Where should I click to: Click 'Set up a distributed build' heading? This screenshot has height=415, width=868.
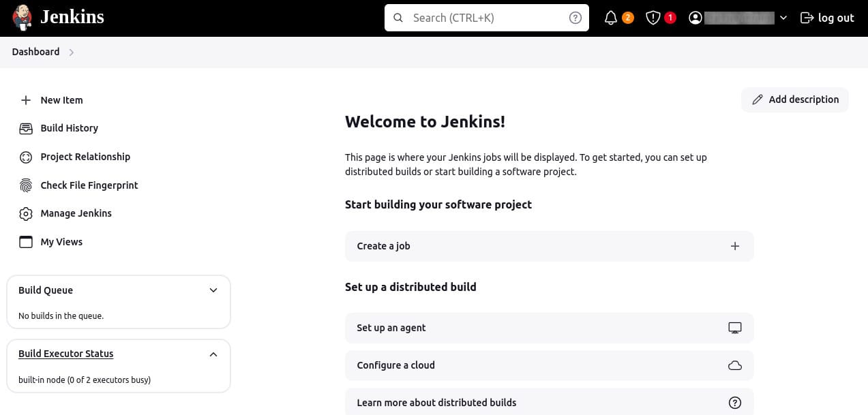coord(410,287)
